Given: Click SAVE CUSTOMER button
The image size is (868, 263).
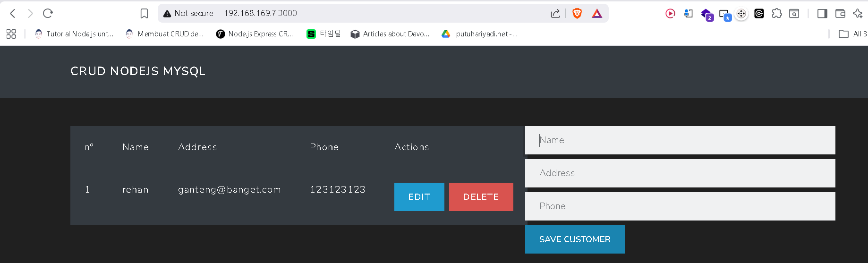Looking at the screenshot, I should (575, 239).
